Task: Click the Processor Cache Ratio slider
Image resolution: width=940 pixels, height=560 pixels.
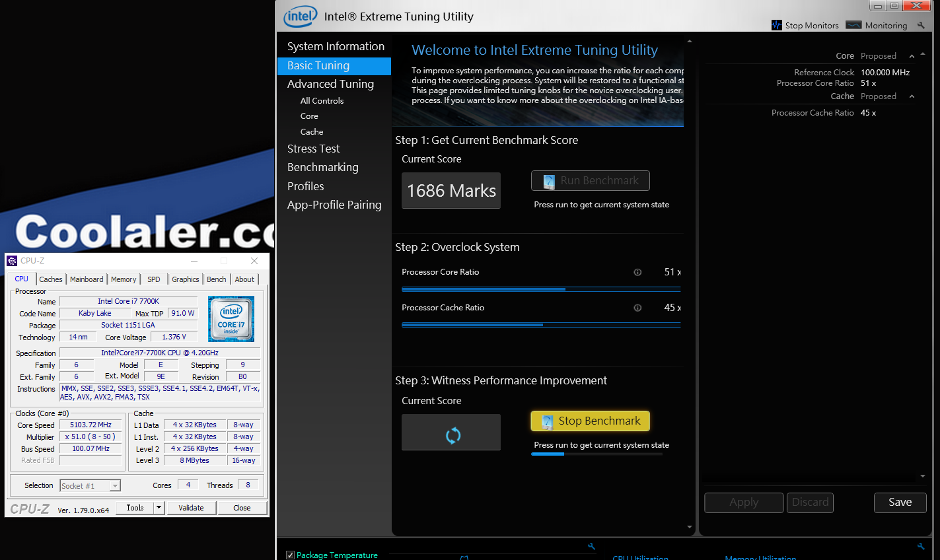Action: click(541, 324)
